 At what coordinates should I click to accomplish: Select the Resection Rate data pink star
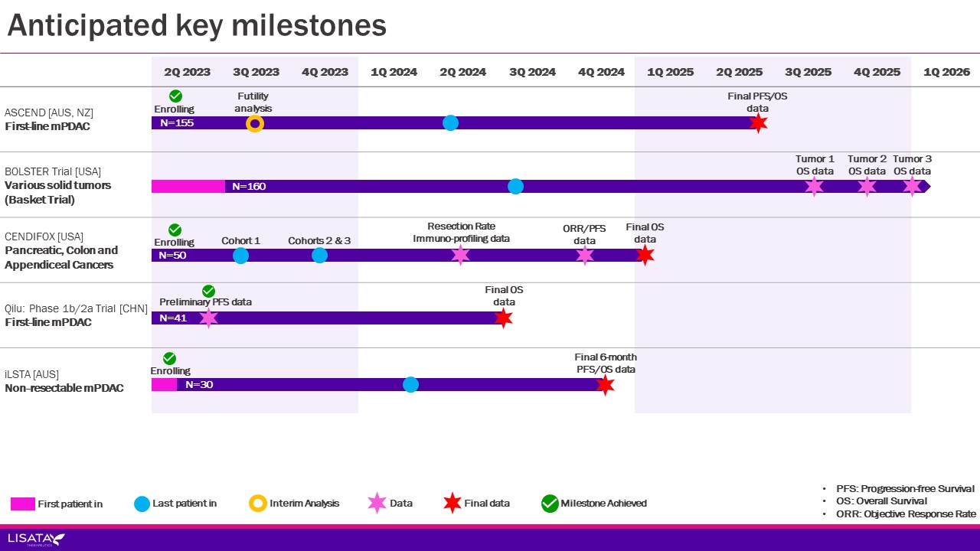tap(460, 255)
